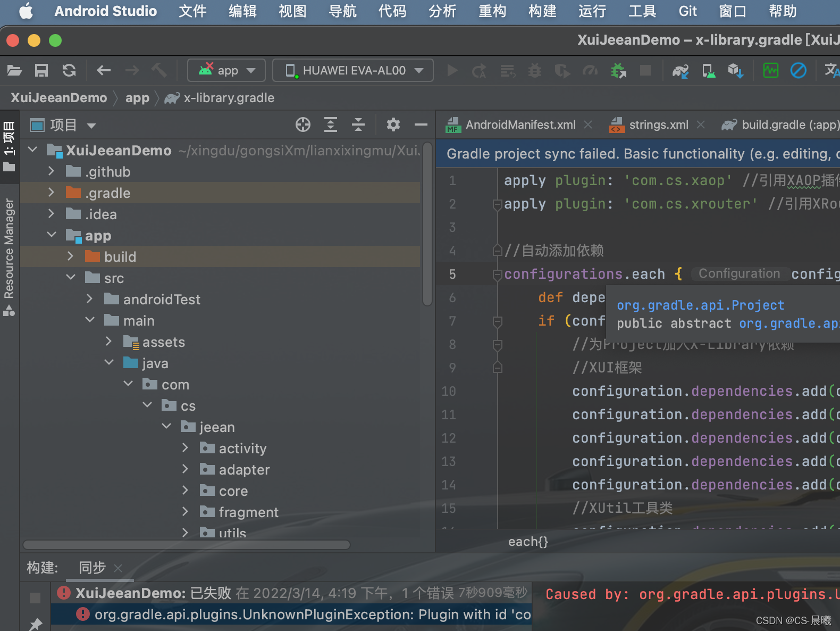
Task: Select the UnknownPluginException error row
Action: (x=291, y=615)
